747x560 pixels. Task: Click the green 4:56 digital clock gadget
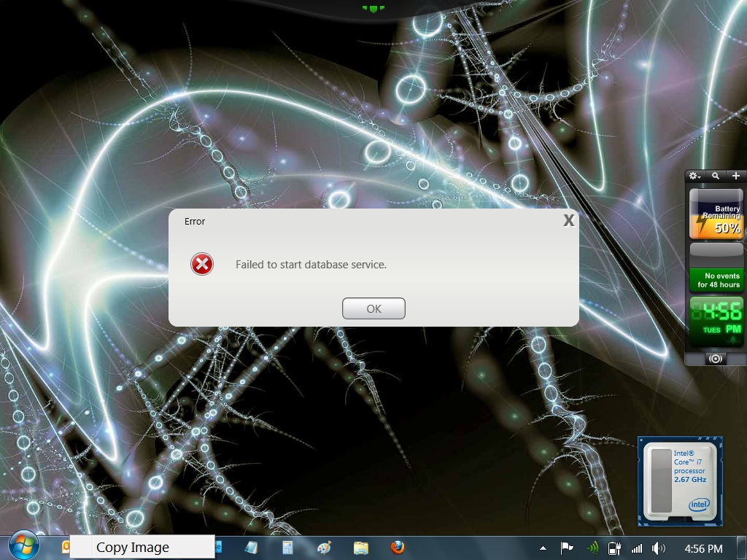(716, 321)
